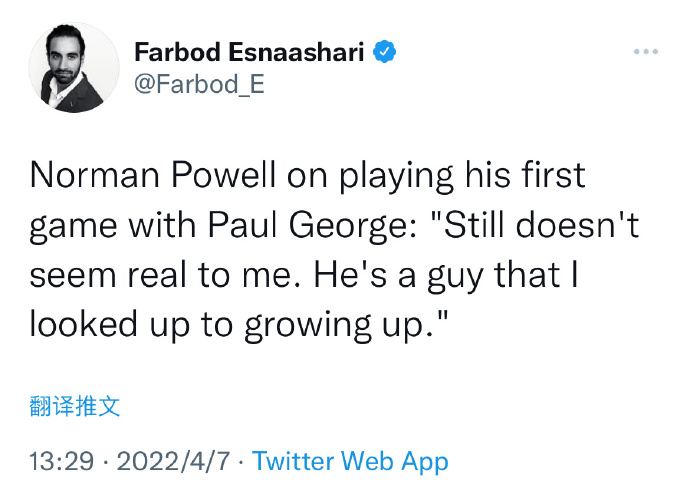Click the words 'game with' in the tweet
The width and height of the screenshot is (690, 491).
(113, 227)
